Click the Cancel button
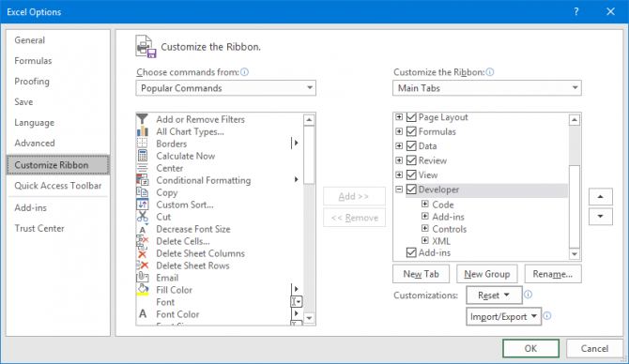629x364 pixels. (x=594, y=348)
